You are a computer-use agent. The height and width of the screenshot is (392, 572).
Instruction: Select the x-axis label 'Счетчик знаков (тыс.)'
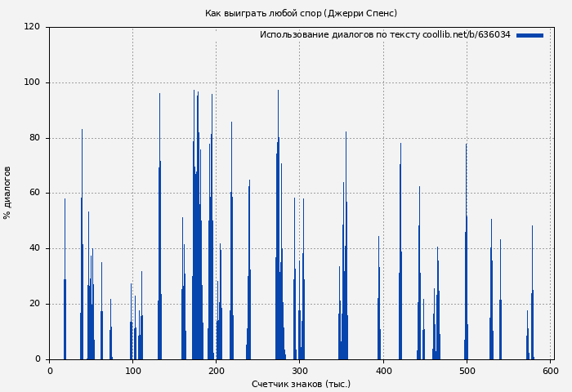301,384
